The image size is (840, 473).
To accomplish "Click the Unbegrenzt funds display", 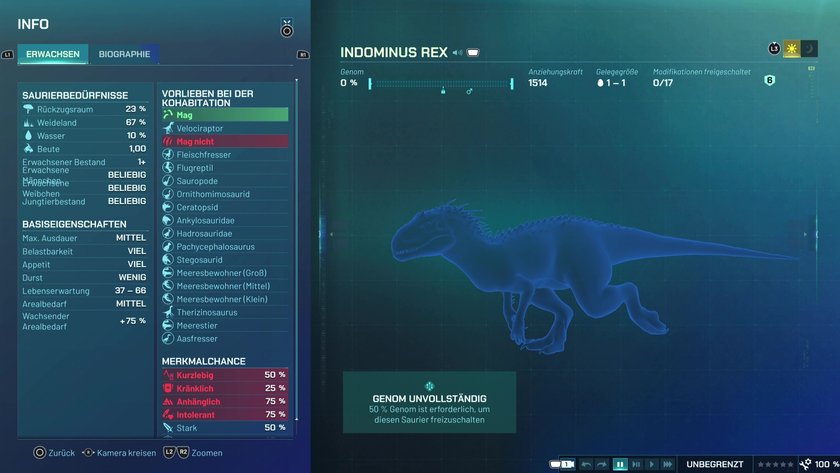I will pos(715,464).
